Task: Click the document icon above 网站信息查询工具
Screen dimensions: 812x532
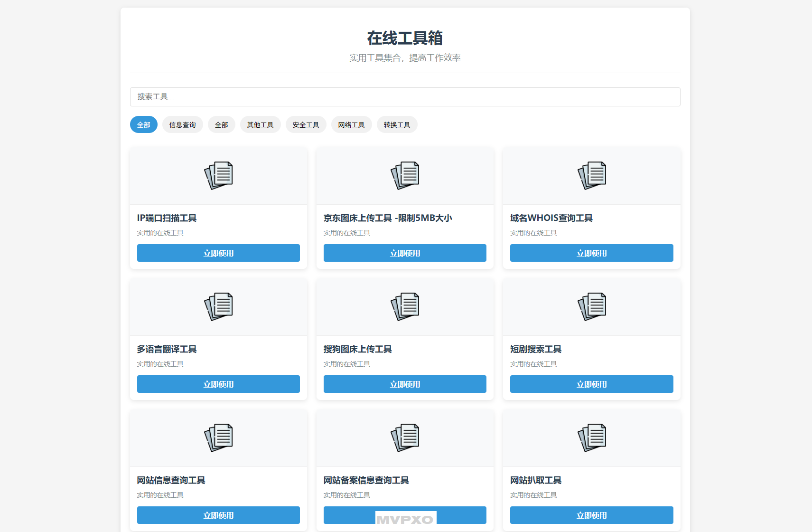Action: (x=218, y=437)
